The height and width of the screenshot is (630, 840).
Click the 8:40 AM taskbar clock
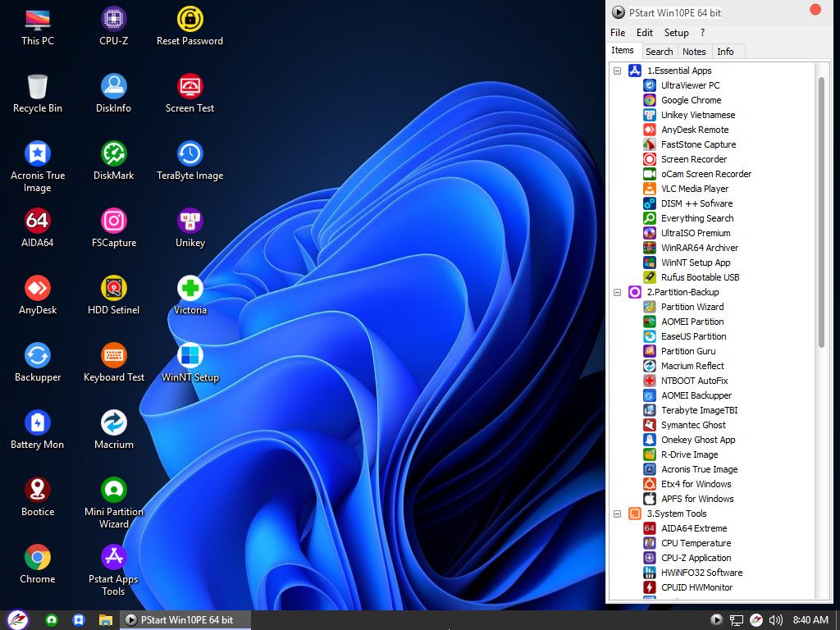[810, 620]
